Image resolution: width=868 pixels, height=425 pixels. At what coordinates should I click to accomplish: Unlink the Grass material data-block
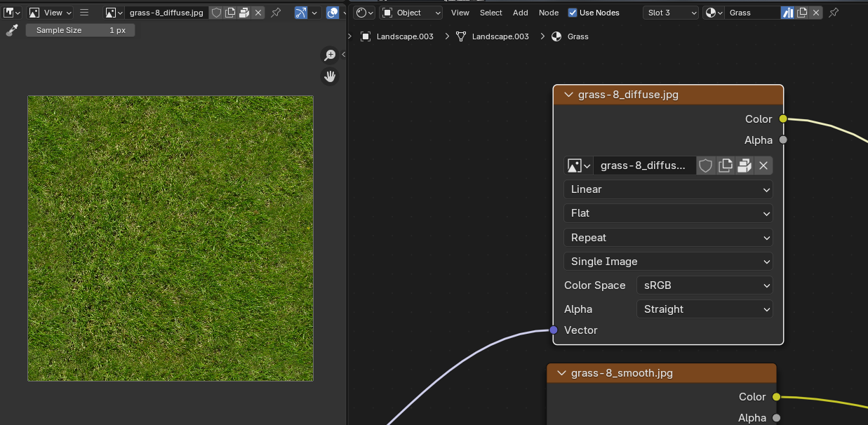(x=816, y=13)
